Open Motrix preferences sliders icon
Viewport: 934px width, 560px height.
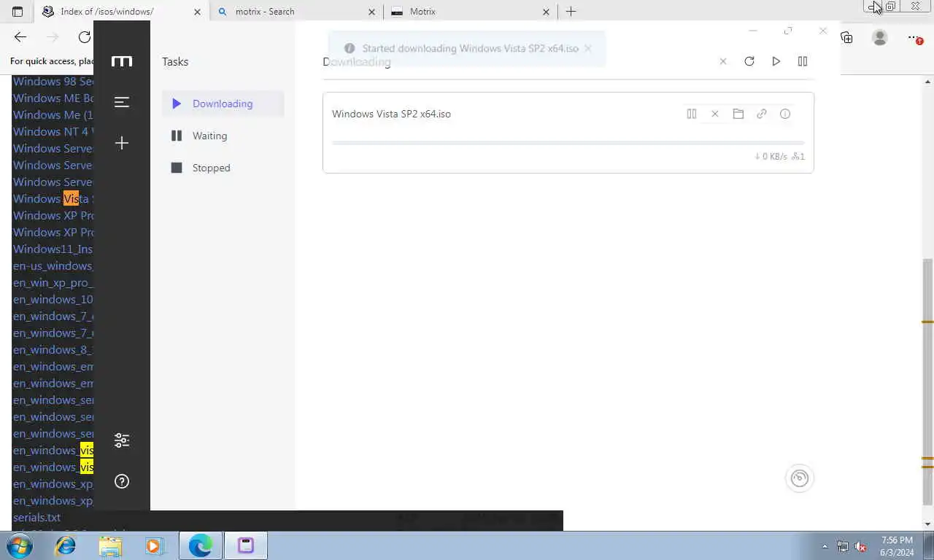click(122, 440)
